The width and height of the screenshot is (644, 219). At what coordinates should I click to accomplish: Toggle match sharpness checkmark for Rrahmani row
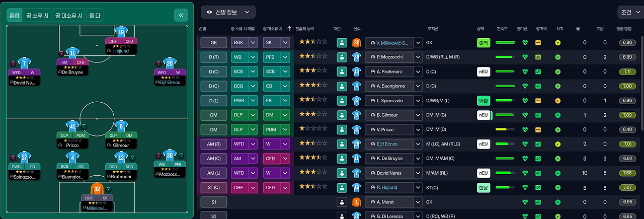pyautogui.click(x=538, y=71)
